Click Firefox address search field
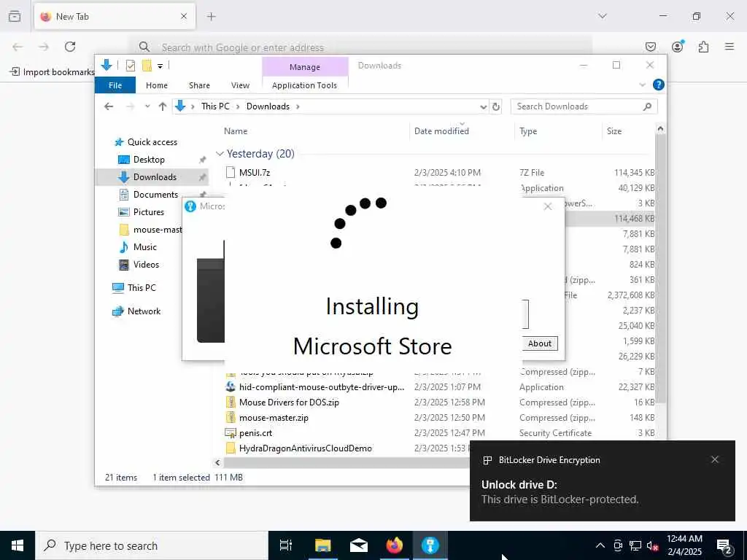The image size is (747, 560). 362,47
